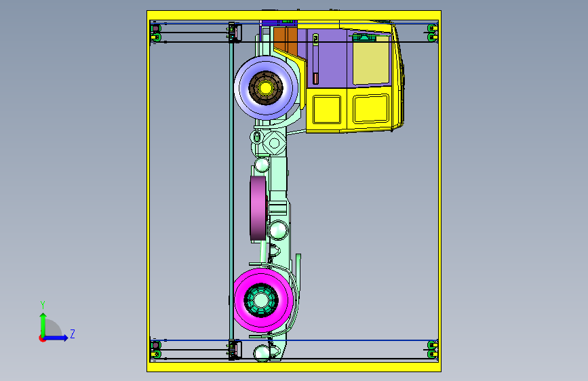Select the right lower yellow cab panel
The height and width of the screenshot is (381, 588).
pos(371,108)
